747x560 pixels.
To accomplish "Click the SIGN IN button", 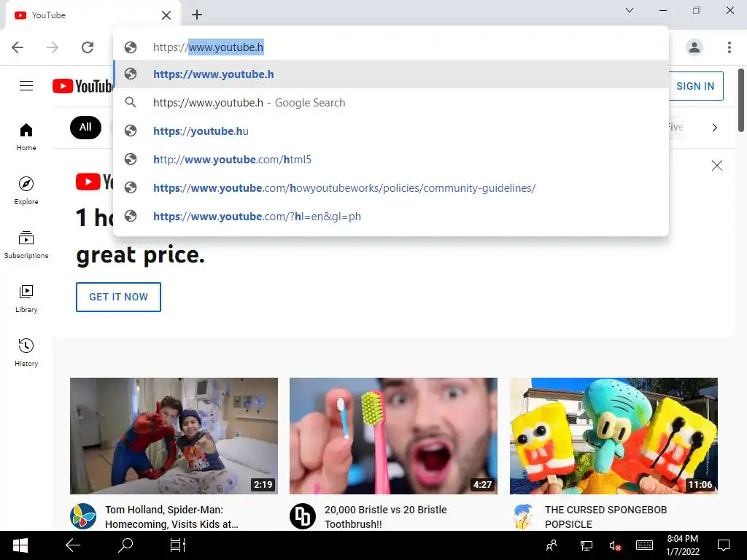I will point(695,86).
